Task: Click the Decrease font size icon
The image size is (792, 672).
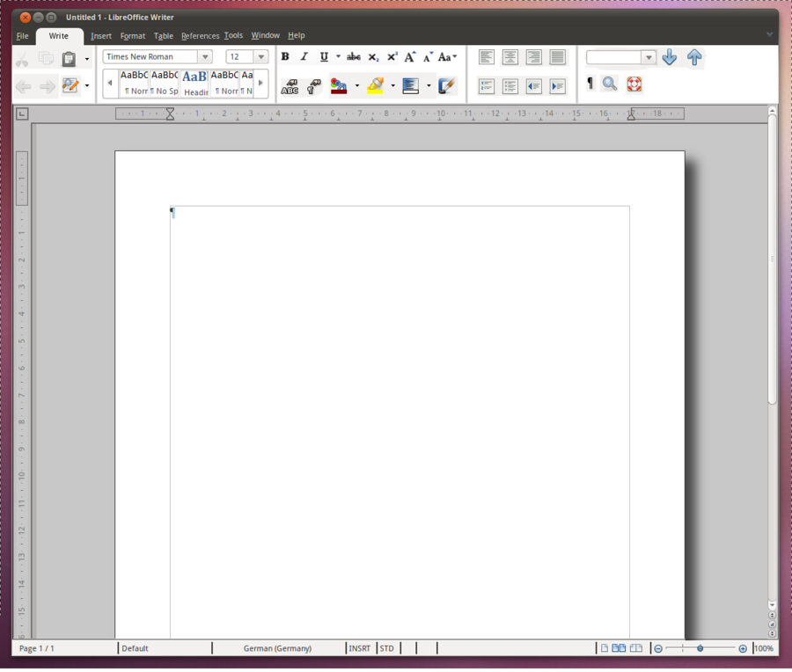Action: tap(429, 57)
